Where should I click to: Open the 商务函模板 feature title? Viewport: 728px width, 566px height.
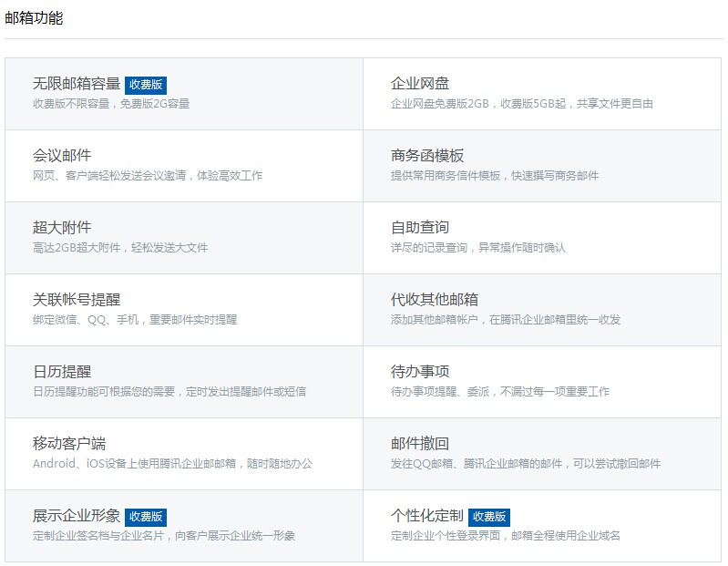pyautogui.click(x=427, y=156)
